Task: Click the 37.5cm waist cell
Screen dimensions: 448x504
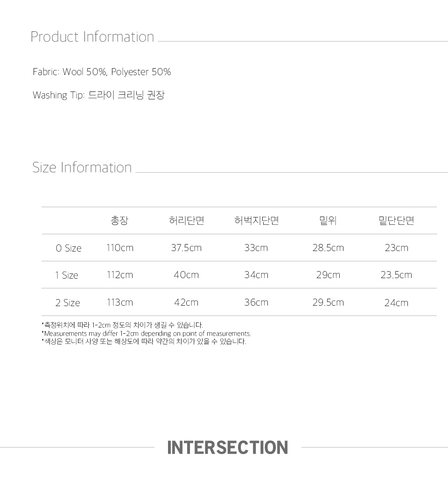Action: [x=186, y=248]
